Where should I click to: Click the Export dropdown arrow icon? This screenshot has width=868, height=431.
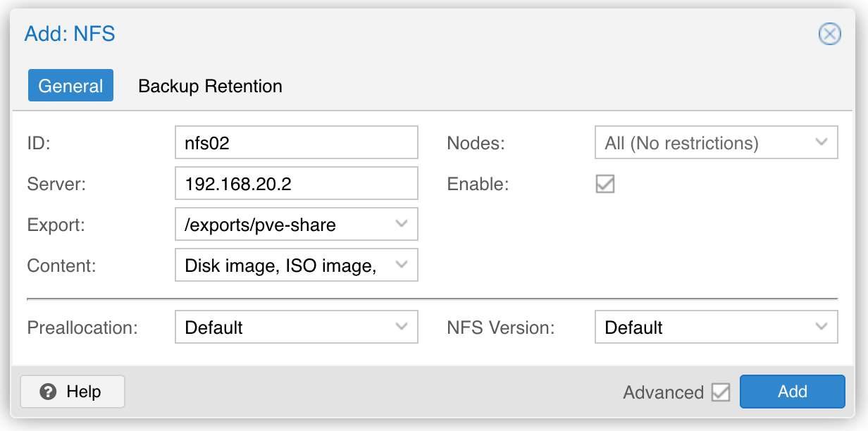[x=402, y=224]
